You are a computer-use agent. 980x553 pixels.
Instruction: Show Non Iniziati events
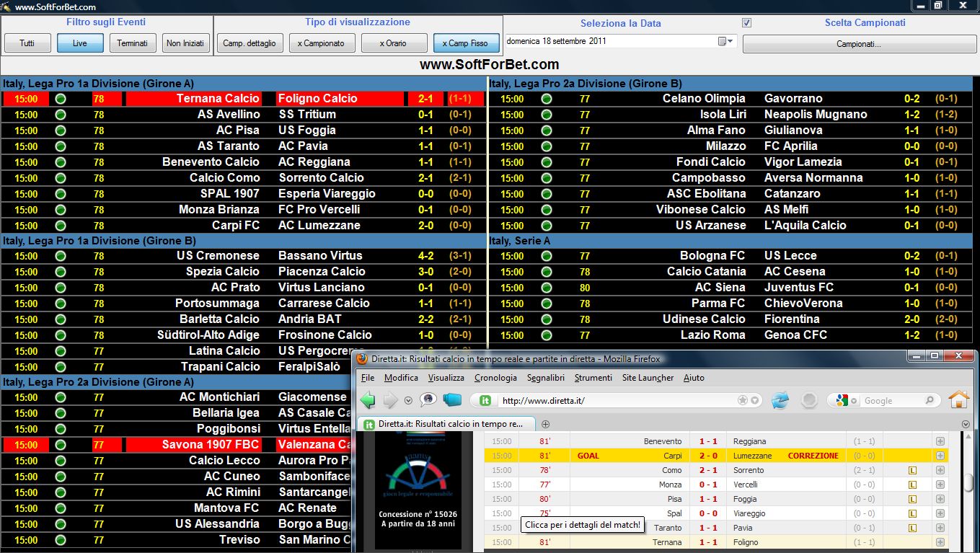[185, 43]
